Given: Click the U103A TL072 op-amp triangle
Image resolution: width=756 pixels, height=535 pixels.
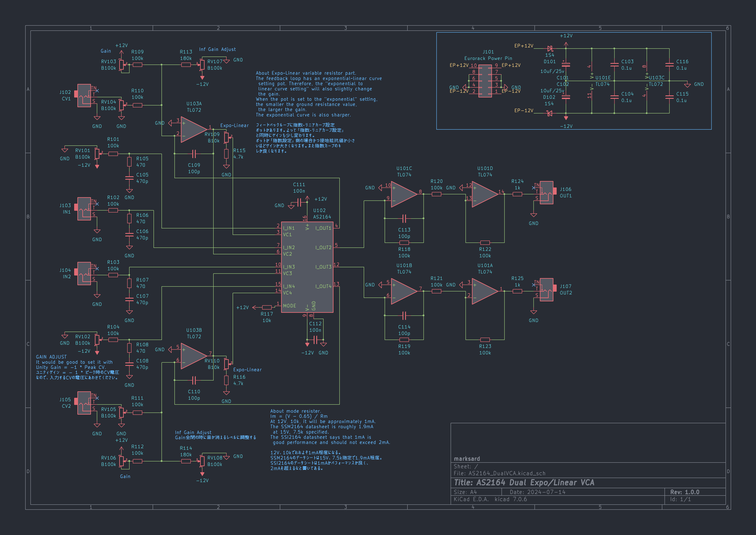Looking at the screenshot, I should tap(194, 129).
